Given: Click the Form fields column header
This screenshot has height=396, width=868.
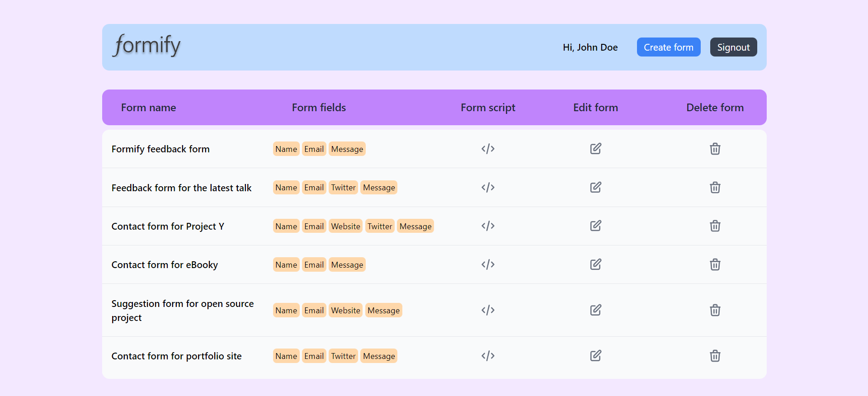Looking at the screenshot, I should click(x=319, y=108).
